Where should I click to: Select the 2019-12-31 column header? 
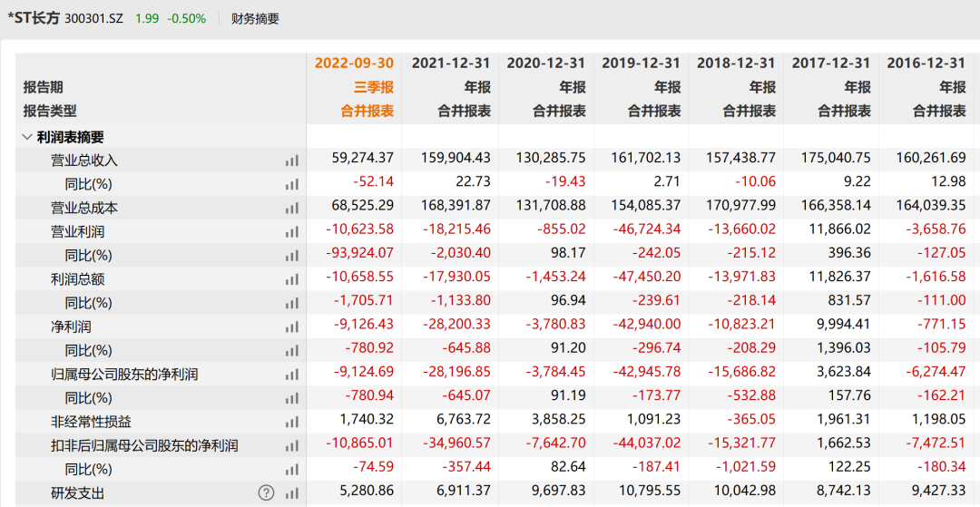[641, 63]
